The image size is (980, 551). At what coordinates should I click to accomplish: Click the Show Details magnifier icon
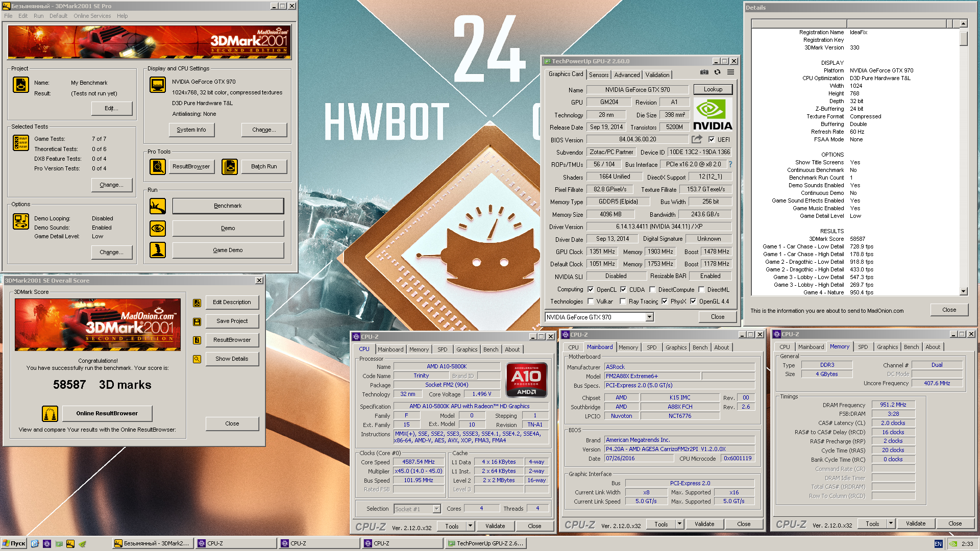pos(197,359)
